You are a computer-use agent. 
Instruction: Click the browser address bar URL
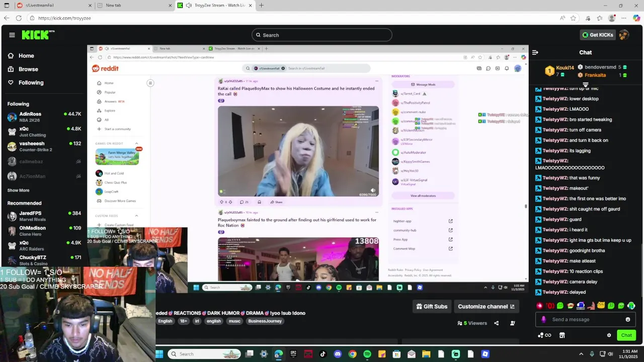[x=64, y=18]
